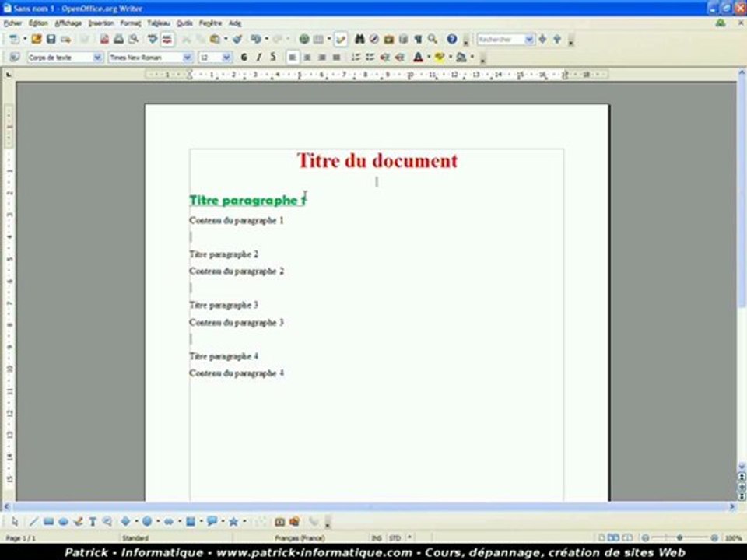Open Find & Replace binoculars icon
Screen dimensions: 747x560
pyautogui.click(x=359, y=39)
